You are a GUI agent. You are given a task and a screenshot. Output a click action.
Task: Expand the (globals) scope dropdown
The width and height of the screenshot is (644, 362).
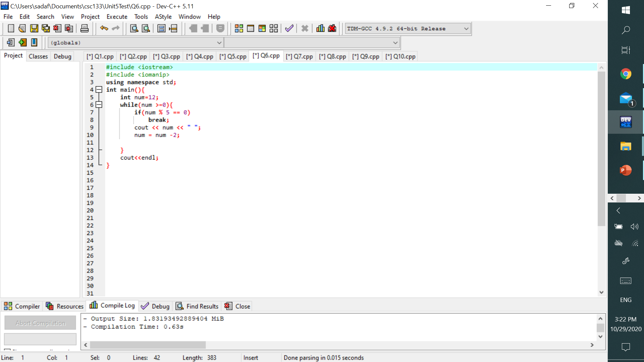point(219,43)
